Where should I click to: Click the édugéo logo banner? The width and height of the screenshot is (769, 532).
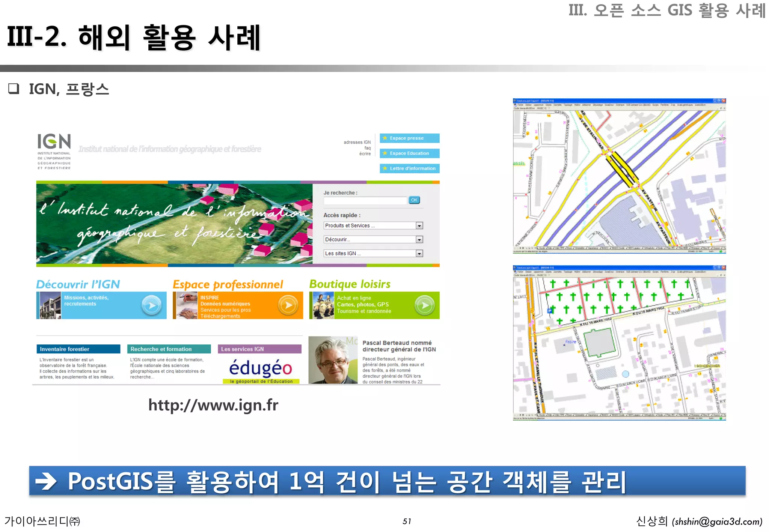point(261,371)
